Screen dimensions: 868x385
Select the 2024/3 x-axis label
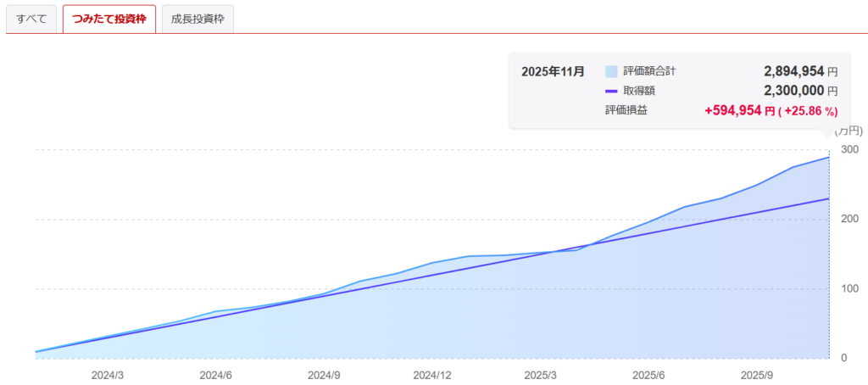[x=108, y=374]
